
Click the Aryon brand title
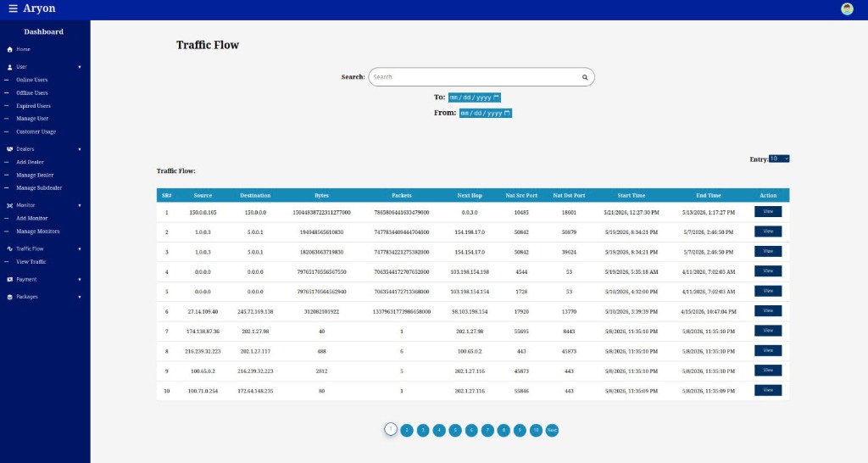pos(39,8)
